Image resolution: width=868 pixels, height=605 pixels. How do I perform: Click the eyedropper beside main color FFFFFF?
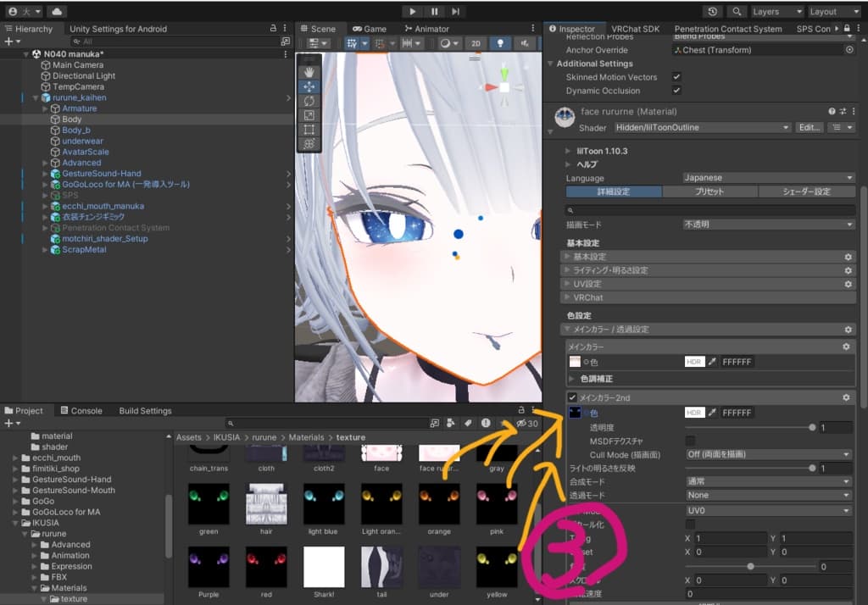712,362
